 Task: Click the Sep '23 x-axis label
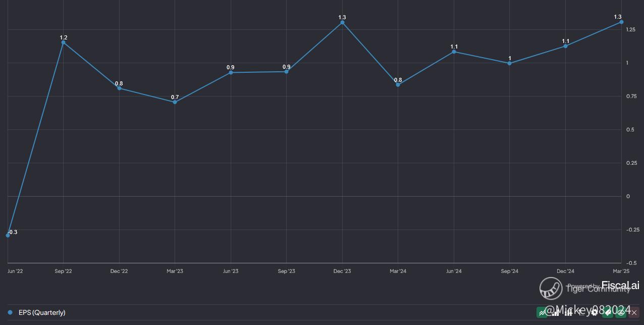coord(286,271)
